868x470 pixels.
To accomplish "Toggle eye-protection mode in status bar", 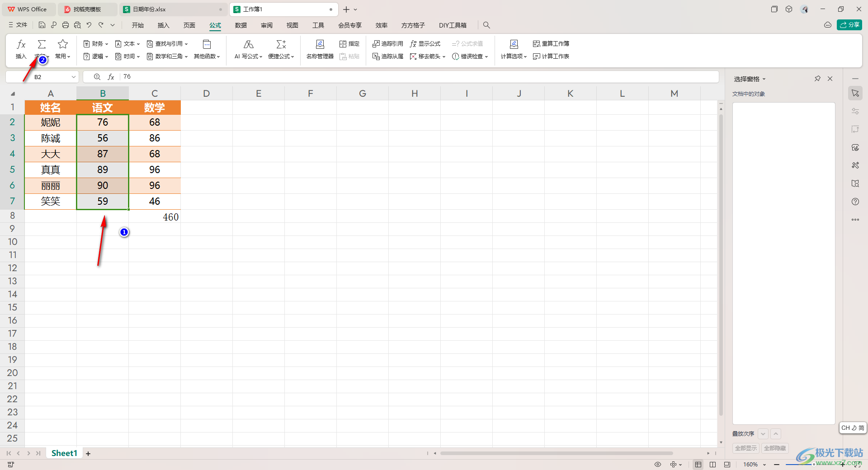I will point(658,465).
